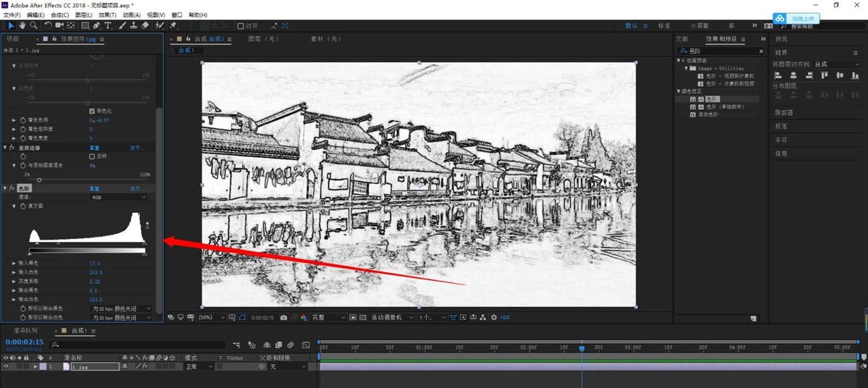
Task: Switch to the 渲染队列 tab
Action: click(x=25, y=331)
